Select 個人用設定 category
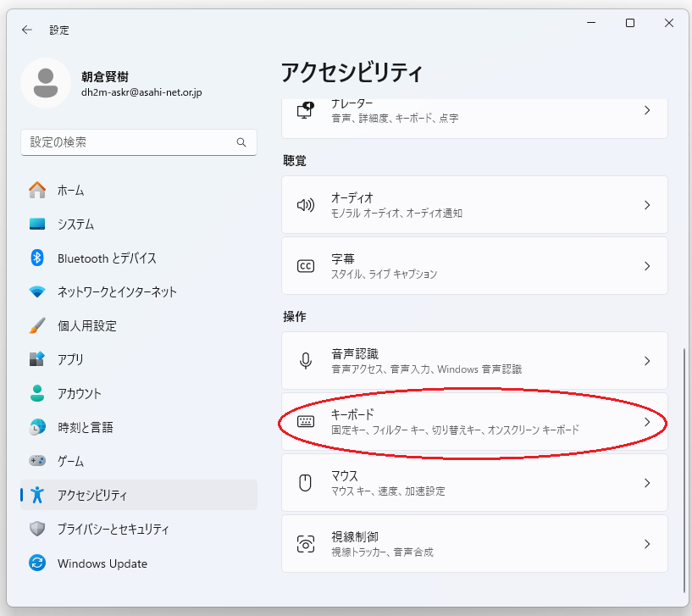 point(139,325)
